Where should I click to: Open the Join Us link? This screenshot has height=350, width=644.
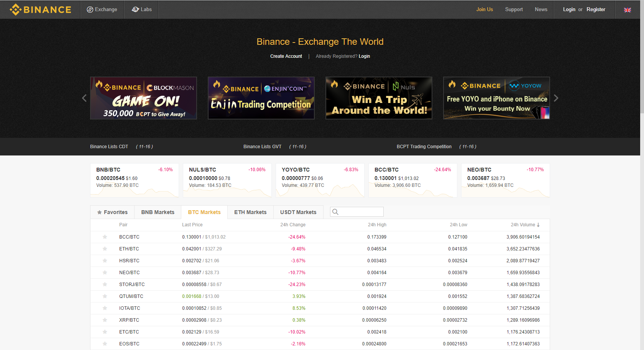coord(485,10)
